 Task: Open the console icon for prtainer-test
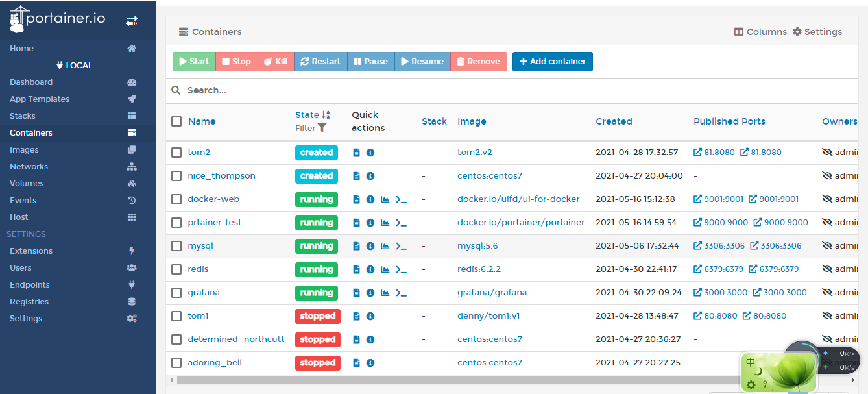401,223
